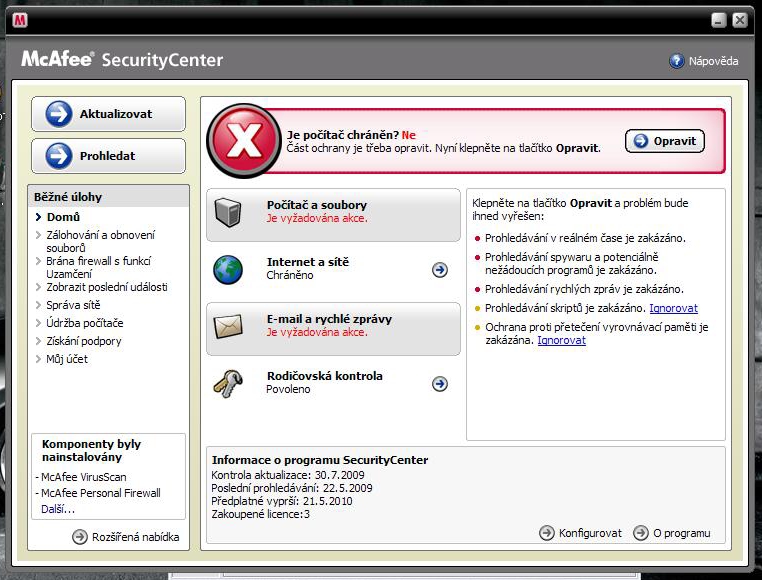Click 'Je vyžadována akce.' under Počítač a soubory
Image resolution: width=762 pixels, height=580 pixels.
point(317,218)
